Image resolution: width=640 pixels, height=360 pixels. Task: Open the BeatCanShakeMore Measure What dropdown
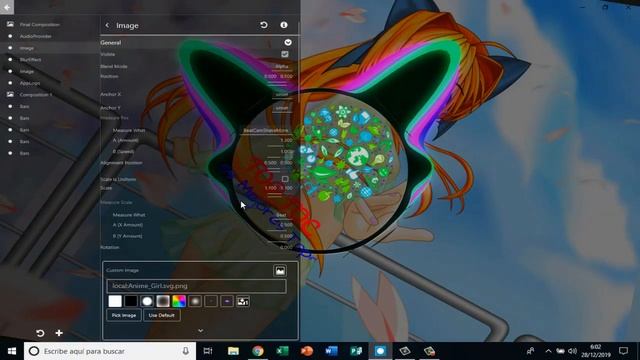pos(266,131)
